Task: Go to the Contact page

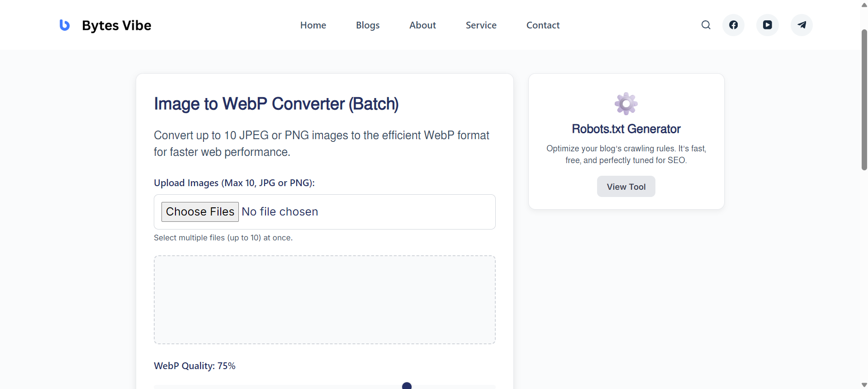Action: pos(543,25)
